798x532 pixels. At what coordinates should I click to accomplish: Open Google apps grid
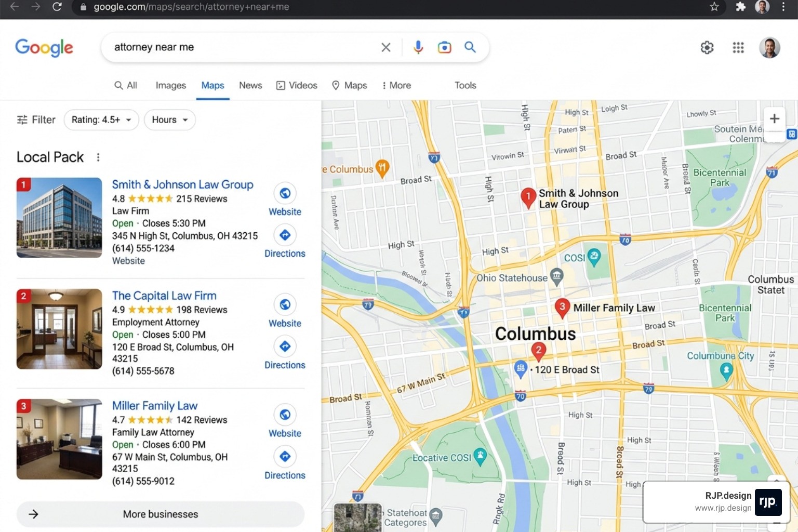pyautogui.click(x=738, y=48)
